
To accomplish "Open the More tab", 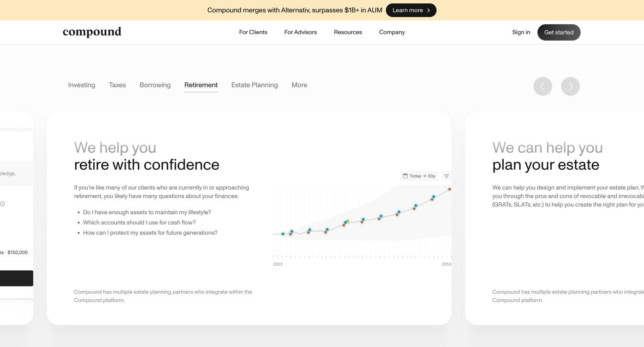I will pyautogui.click(x=299, y=85).
